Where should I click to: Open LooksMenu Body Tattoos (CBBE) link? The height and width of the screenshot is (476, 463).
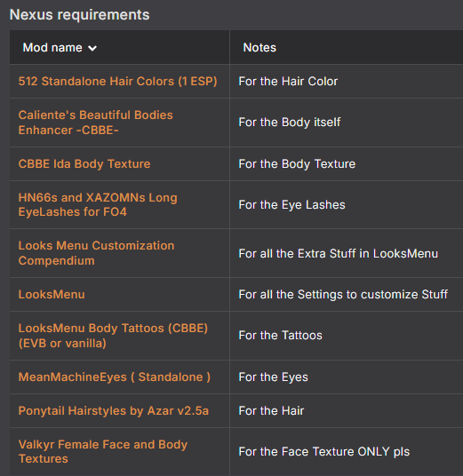[x=113, y=336]
